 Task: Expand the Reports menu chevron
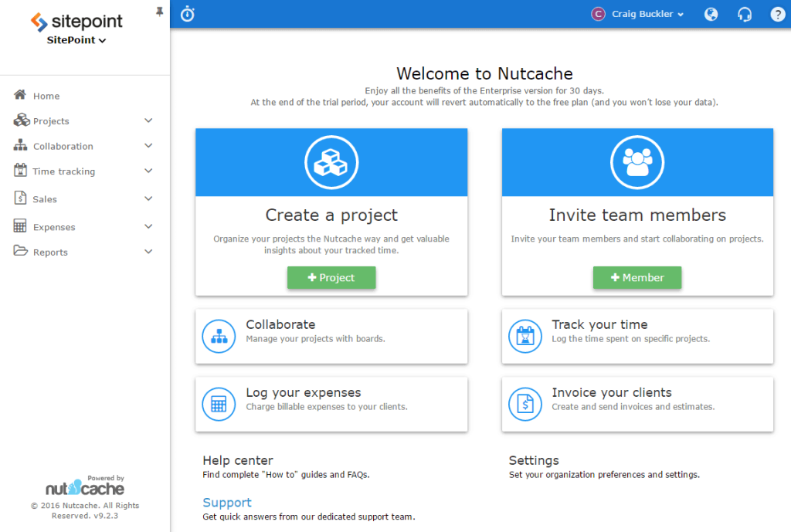(148, 252)
